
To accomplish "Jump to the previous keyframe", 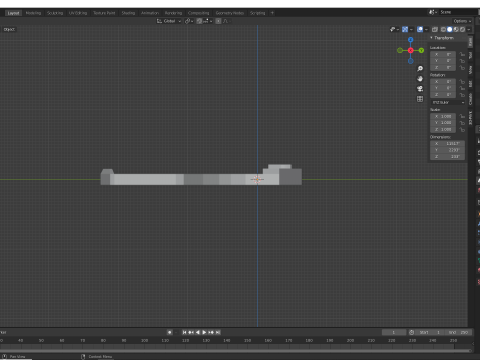I will 191,332.
